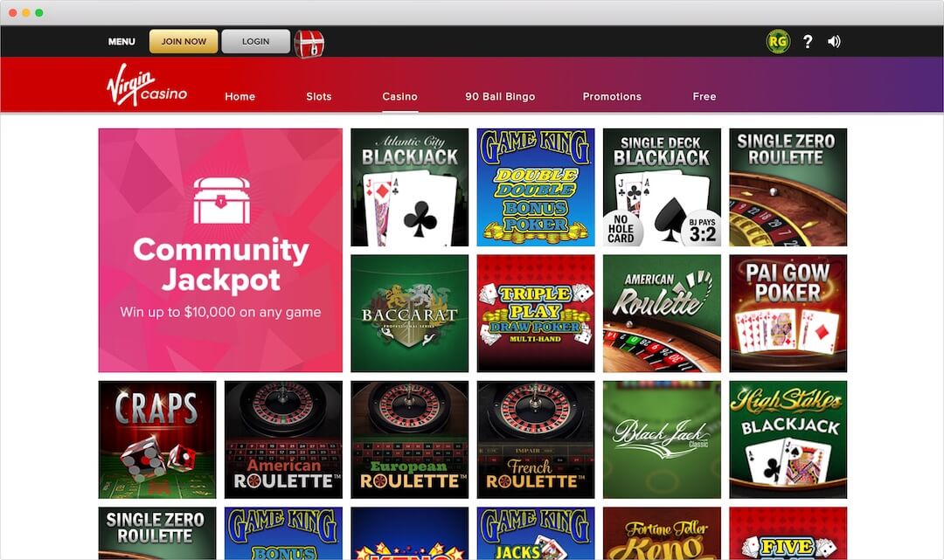Open the Pai Gow Poker game
944x560 pixels.
click(x=788, y=314)
